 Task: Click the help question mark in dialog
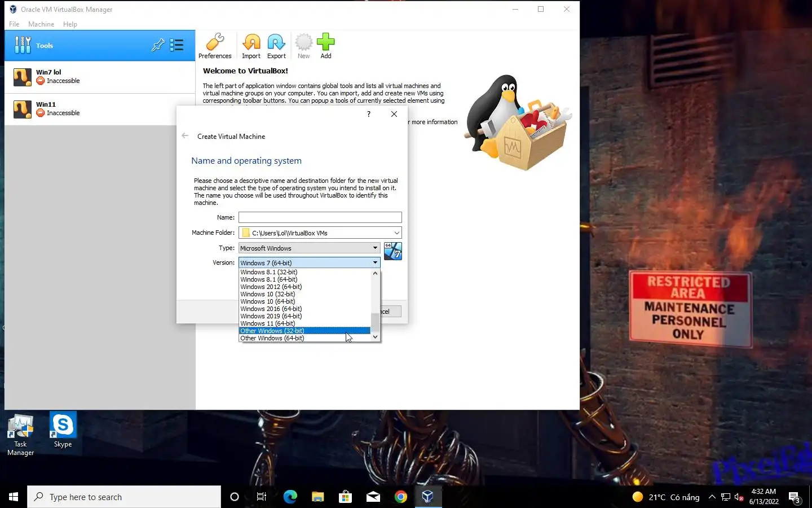[369, 114]
